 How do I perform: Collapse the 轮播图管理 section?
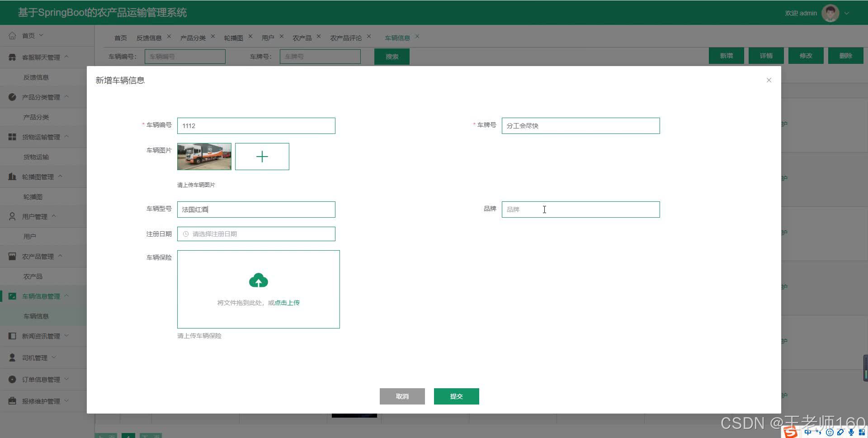tap(60, 176)
